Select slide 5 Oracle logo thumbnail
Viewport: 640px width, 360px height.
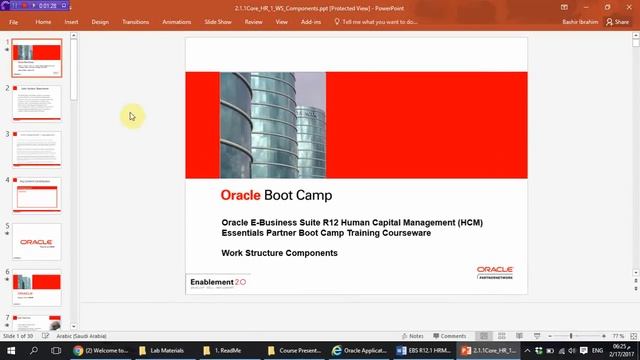37,242
